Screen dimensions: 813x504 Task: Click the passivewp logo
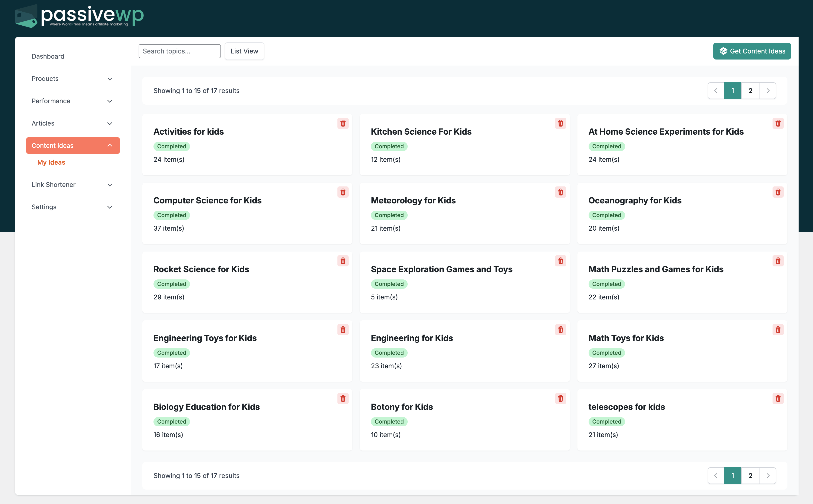[x=79, y=16]
